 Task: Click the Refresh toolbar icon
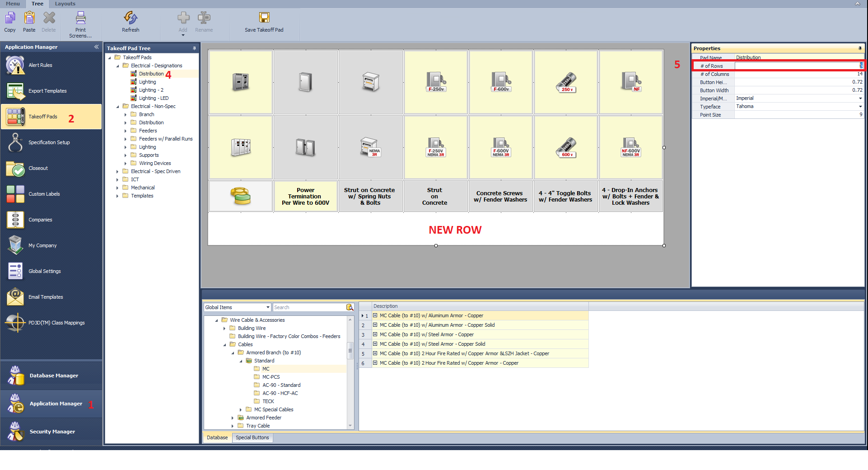tap(130, 22)
